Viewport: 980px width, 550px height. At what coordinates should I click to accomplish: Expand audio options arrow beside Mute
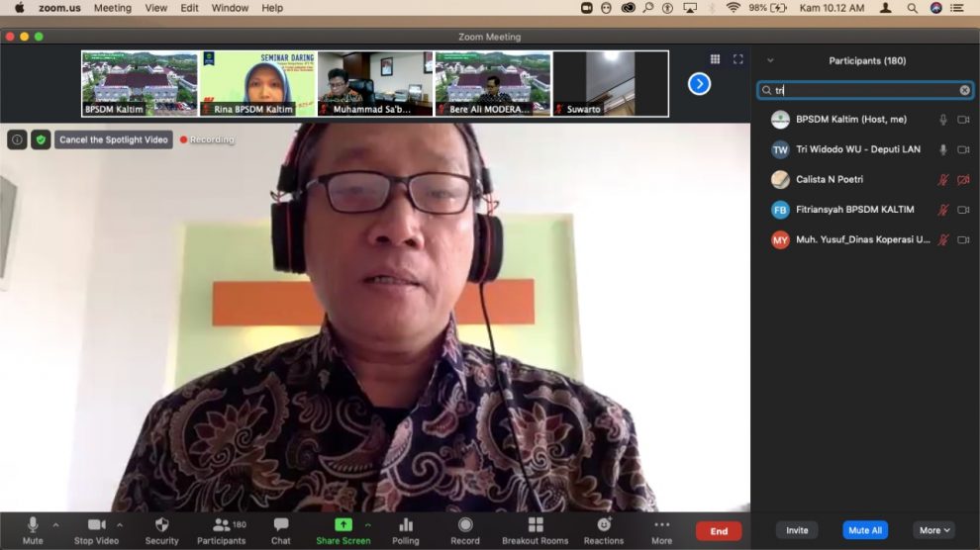(x=55, y=524)
